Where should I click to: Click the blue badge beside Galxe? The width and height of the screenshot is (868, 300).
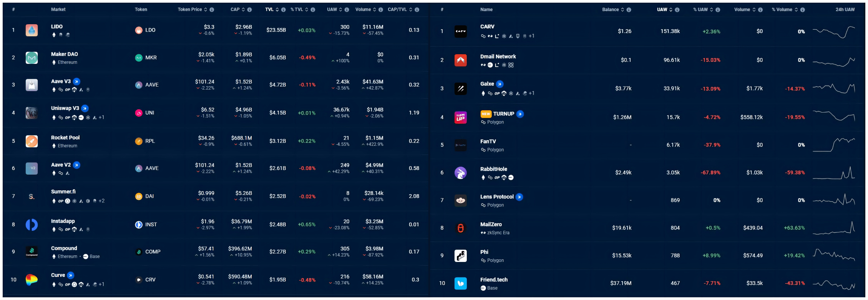(x=500, y=84)
